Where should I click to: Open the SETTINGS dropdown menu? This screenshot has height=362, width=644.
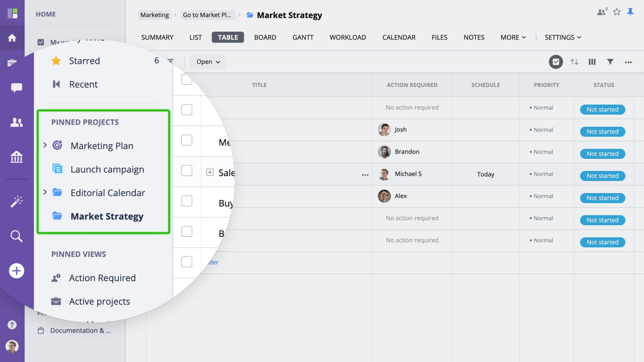click(x=563, y=37)
